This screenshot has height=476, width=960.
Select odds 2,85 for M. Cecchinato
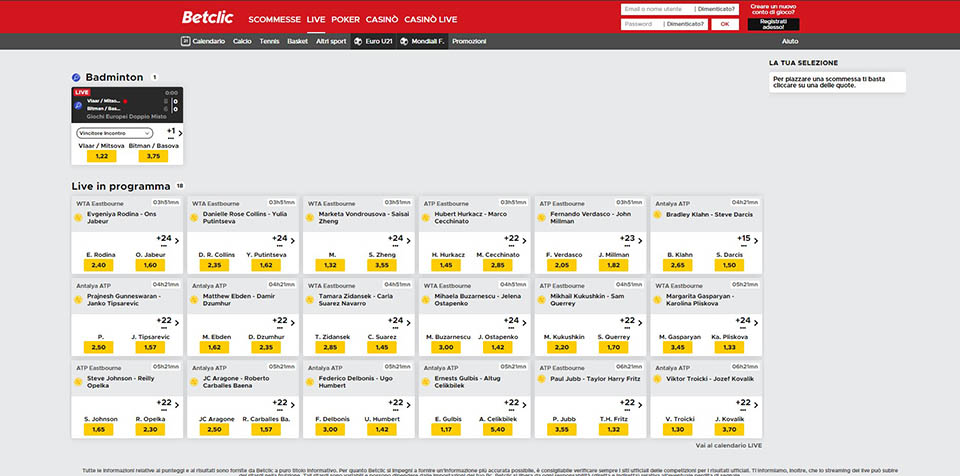click(x=498, y=265)
